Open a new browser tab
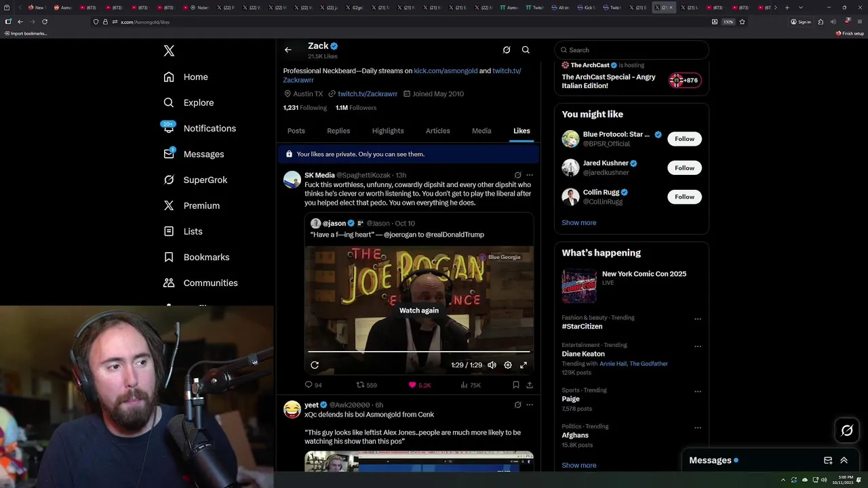 (x=787, y=7)
